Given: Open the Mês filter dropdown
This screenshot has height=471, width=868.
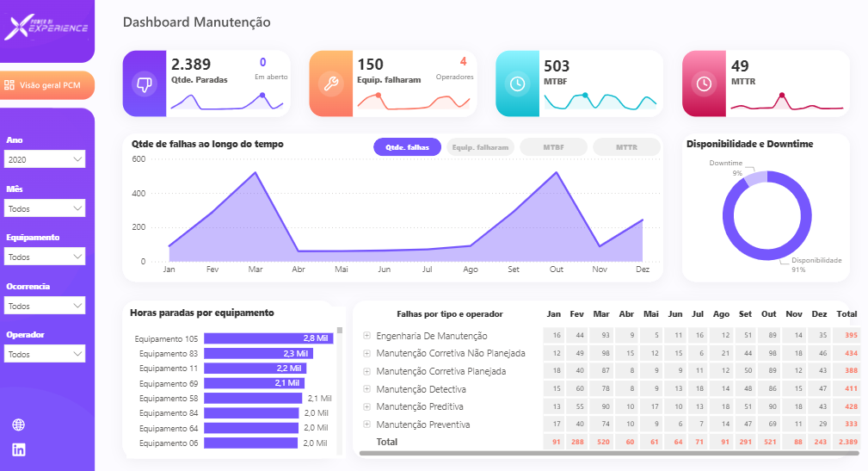Looking at the screenshot, I should click(x=46, y=208).
